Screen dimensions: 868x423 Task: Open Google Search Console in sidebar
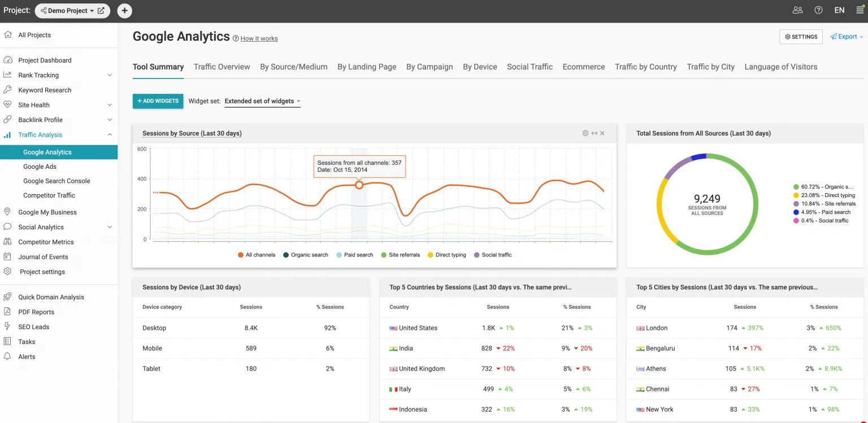point(57,181)
